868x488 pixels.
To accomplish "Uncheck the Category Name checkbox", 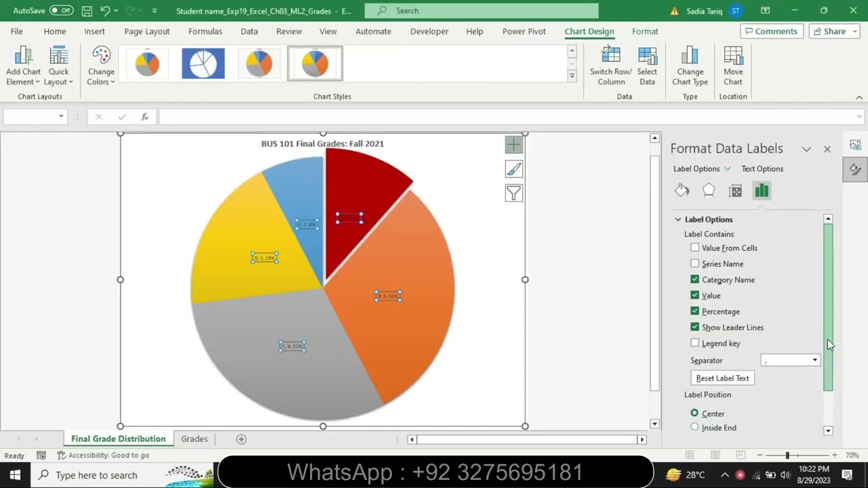I will 694,279.
